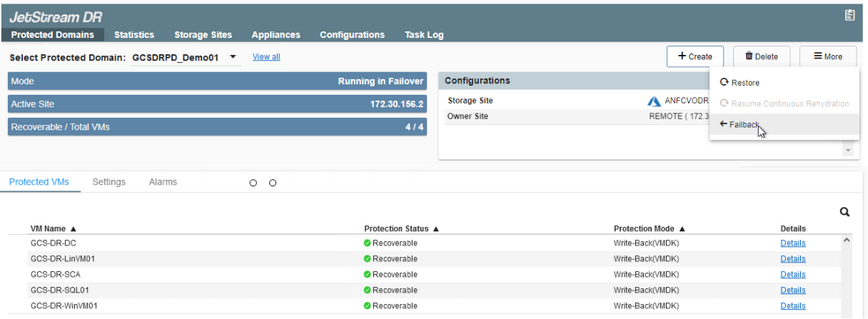This screenshot has width=868, height=319.
Task: Sort by Protection Mode column header
Action: (x=650, y=229)
